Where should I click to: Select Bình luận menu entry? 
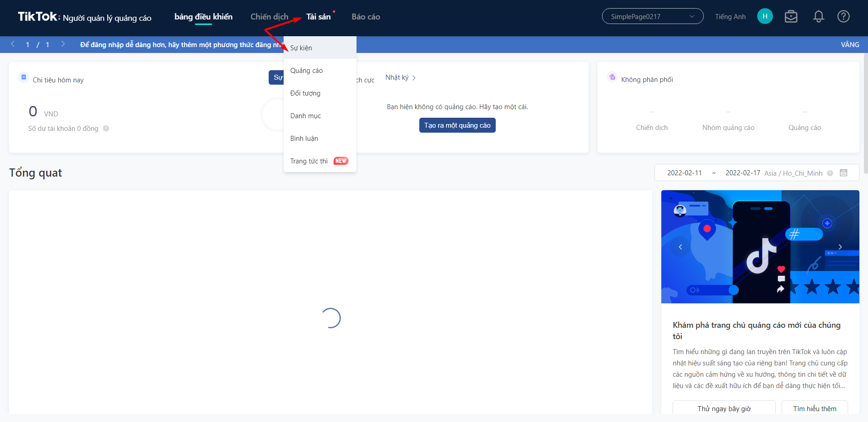coord(320,139)
